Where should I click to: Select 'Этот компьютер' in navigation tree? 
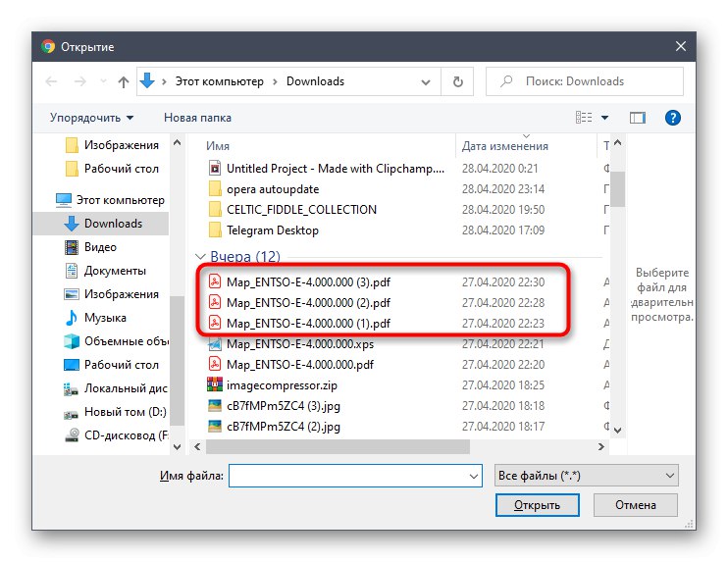click(x=111, y=200)
